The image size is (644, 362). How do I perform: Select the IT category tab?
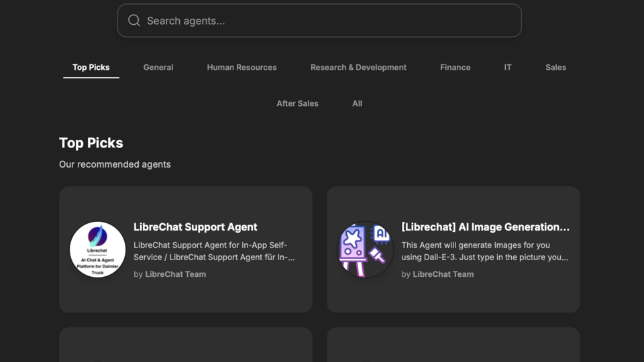[x=508, y=67]
